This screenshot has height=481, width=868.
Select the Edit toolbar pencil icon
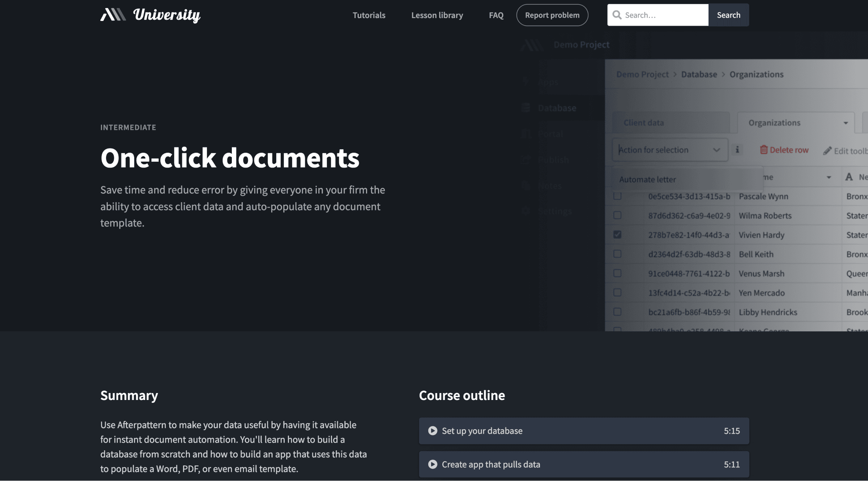[828, 150]
